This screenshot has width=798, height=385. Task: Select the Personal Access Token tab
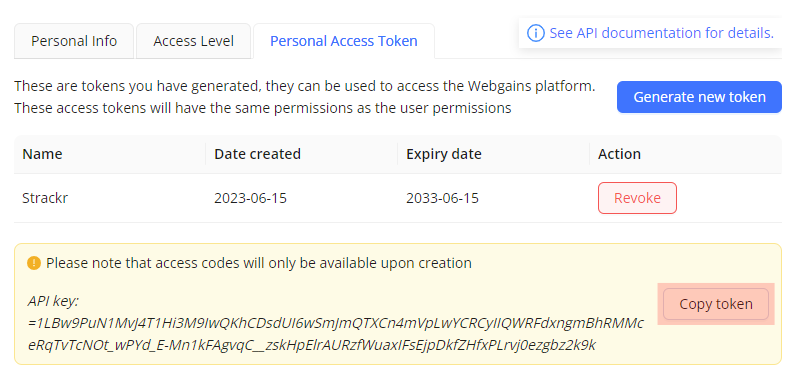[344, 41]
